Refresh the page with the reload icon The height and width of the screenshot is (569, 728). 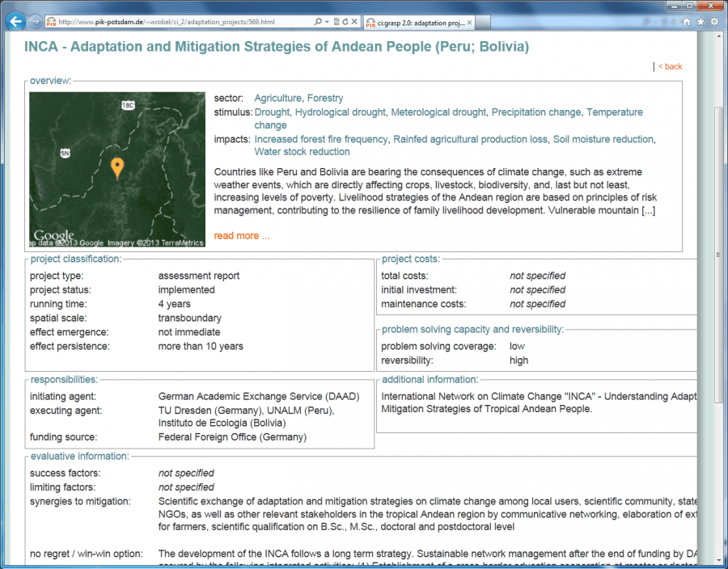click(x=345, y=22)
